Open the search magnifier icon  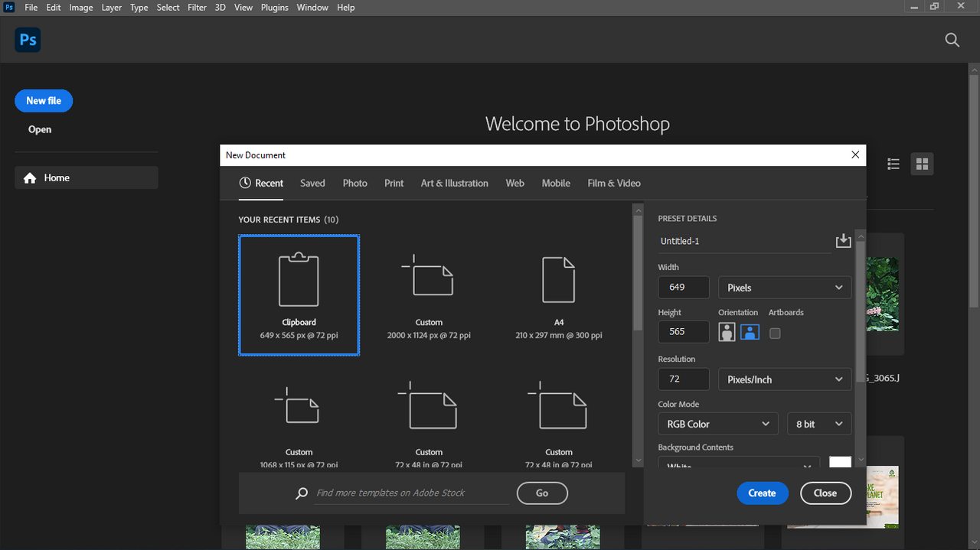click(952, 40)
